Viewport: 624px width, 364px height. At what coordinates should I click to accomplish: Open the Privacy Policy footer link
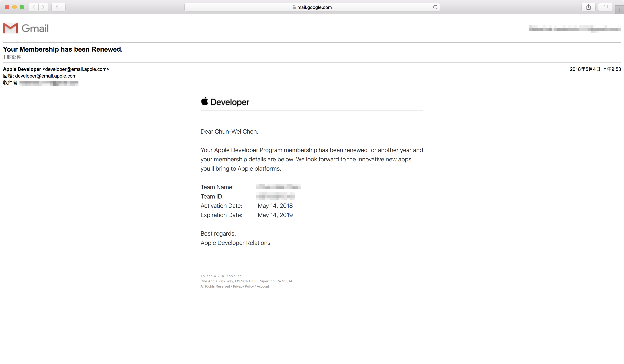tap(243, 286)
